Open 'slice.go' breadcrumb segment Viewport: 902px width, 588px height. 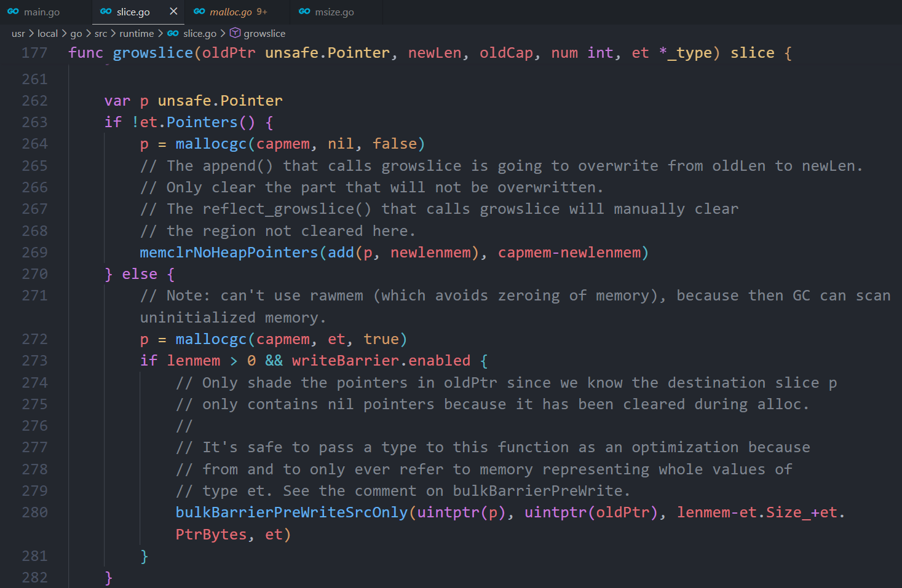coord(200,33)
